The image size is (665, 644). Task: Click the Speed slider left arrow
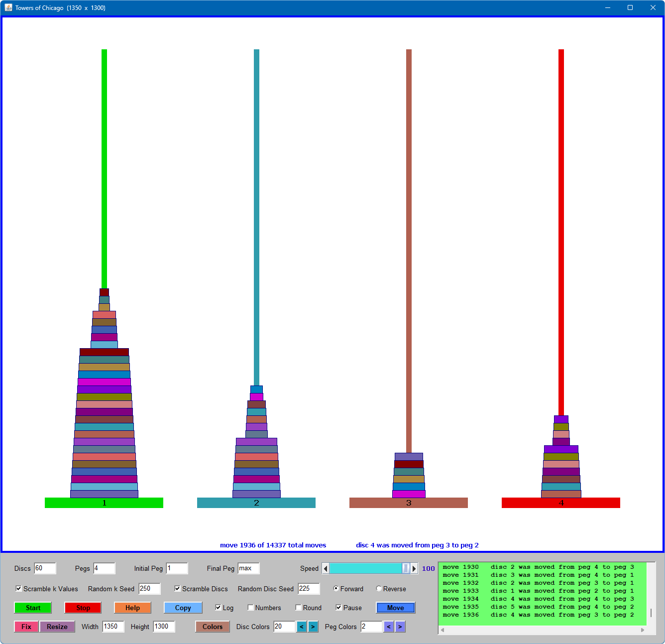pos(326,568)
